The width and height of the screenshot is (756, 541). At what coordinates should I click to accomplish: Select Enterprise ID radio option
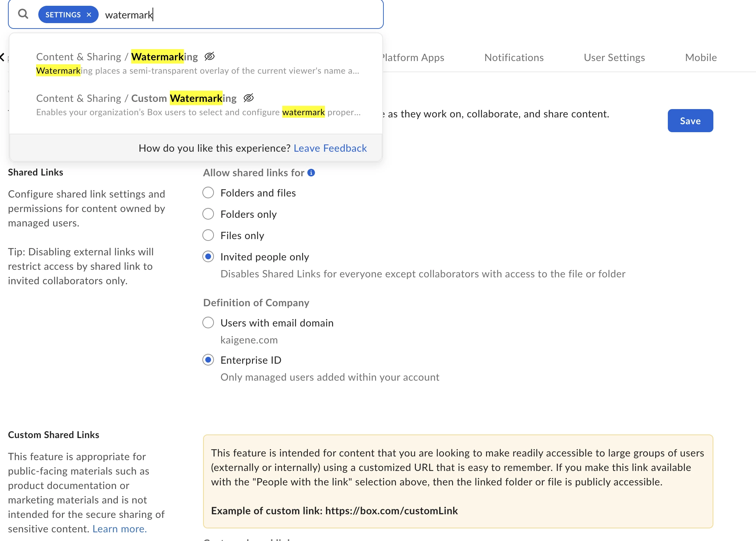(208, 360)
